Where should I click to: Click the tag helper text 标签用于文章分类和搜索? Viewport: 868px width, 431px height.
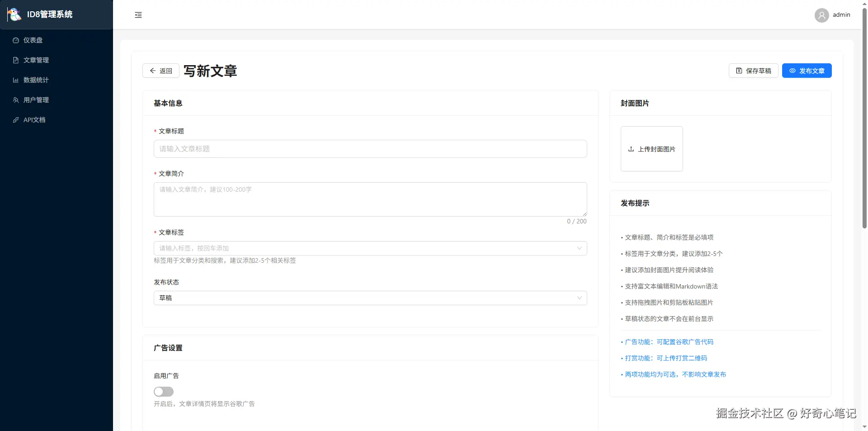pyautogui.click(x=225, y=260)
